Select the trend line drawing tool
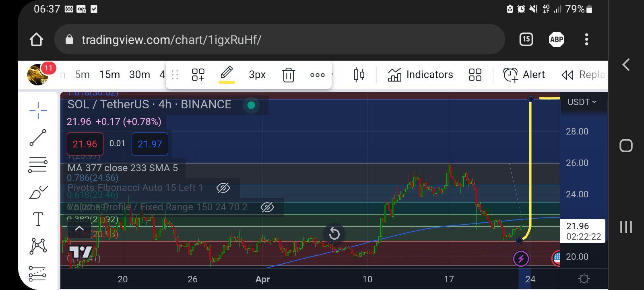The height and width of the screenshot is (290, 644). click(38, 138)
